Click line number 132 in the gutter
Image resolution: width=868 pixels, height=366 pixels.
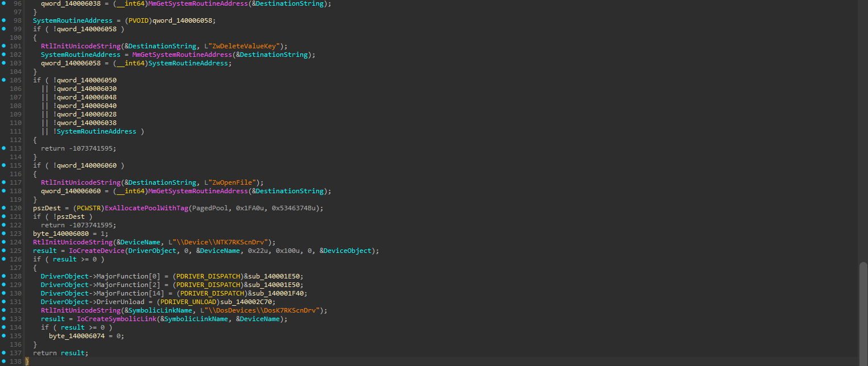click(x=16, y=310)
